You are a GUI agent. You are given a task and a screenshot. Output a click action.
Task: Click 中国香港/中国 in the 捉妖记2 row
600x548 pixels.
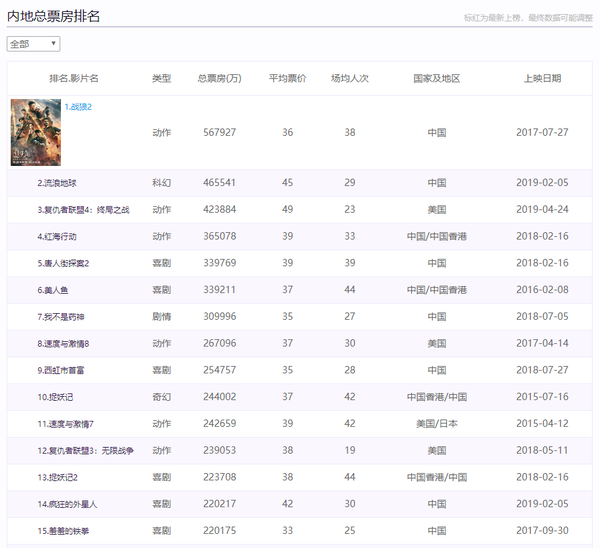tap(437, 477)
